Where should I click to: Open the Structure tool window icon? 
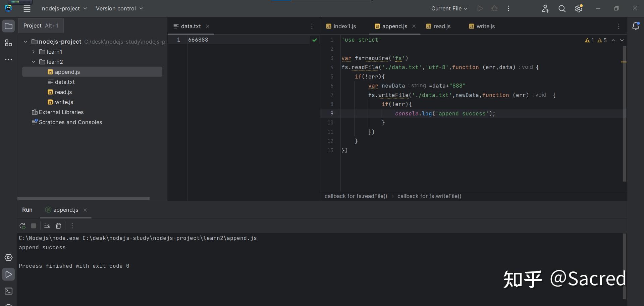pos(8,43)
